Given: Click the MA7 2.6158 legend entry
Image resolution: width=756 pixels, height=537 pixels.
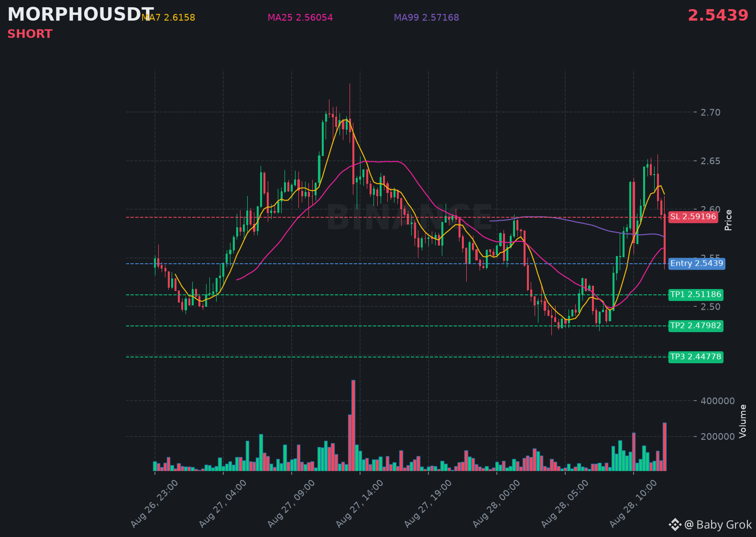Looking at the screenshot, I should [168, 18].
